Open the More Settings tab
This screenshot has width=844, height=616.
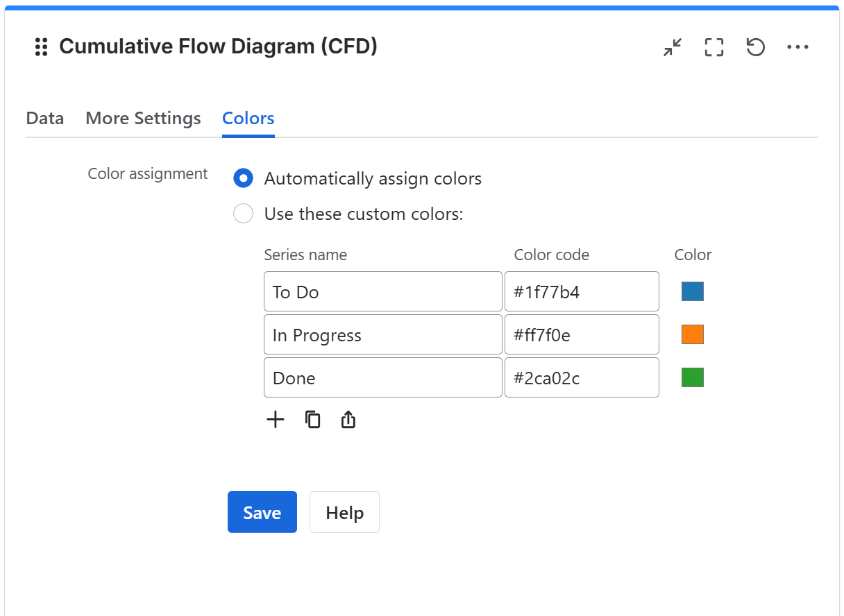click(x=143, y=118)
